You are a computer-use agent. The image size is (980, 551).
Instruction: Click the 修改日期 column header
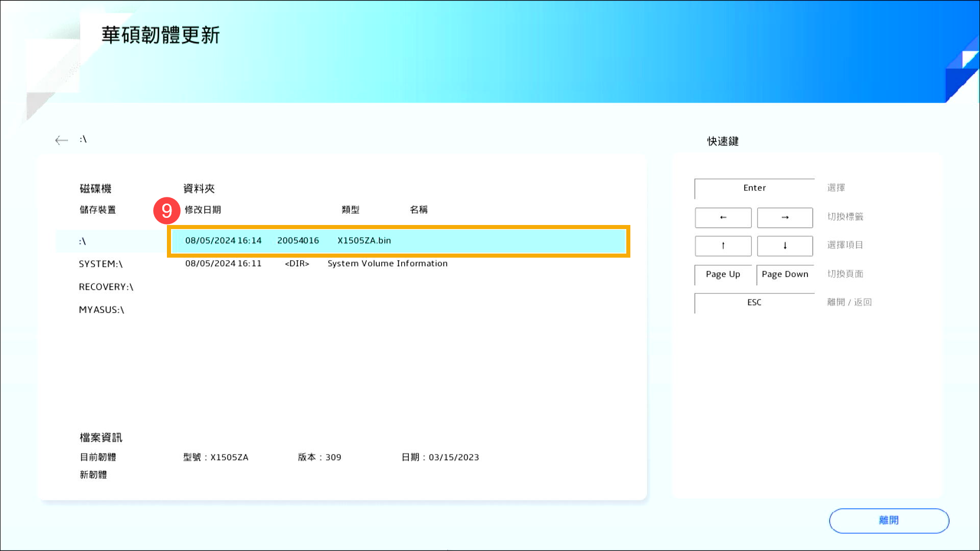[202, 210]
